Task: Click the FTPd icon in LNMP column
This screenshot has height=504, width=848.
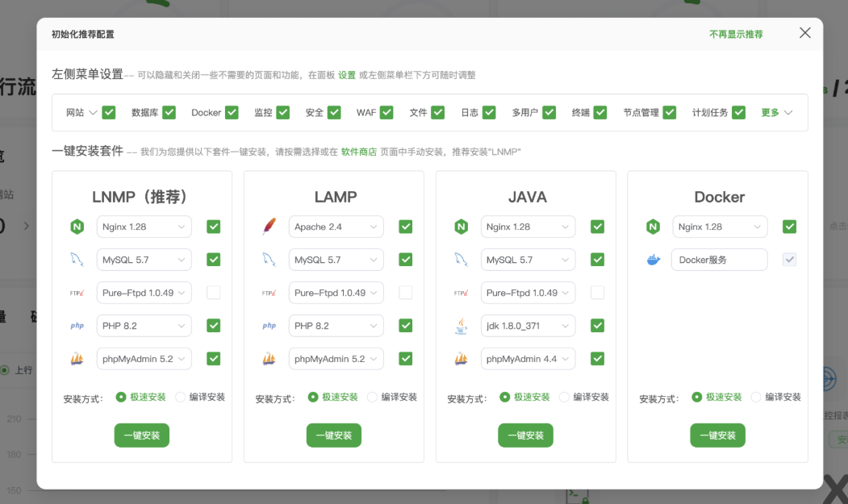Action: pos(77,292)
